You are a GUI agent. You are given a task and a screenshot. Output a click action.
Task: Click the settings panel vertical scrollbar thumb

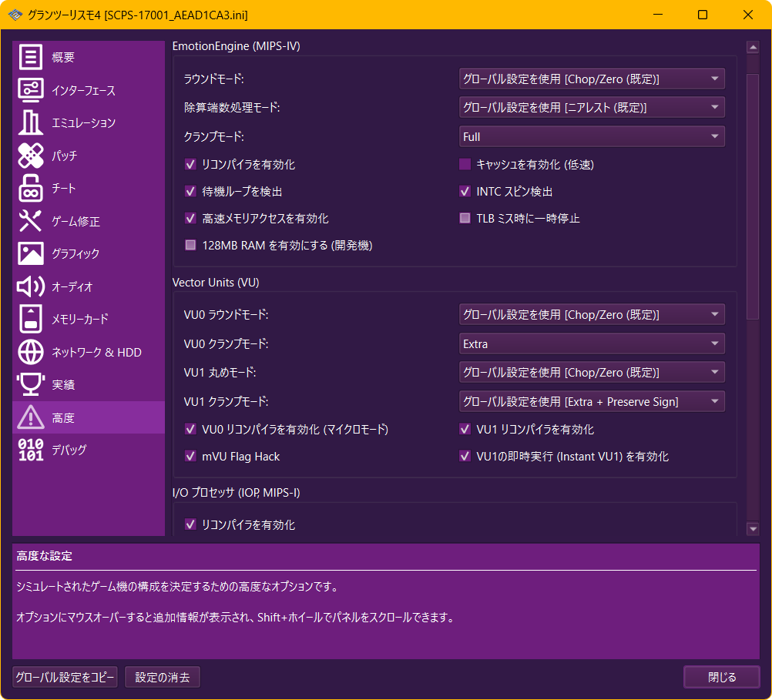tap(753, 185)
